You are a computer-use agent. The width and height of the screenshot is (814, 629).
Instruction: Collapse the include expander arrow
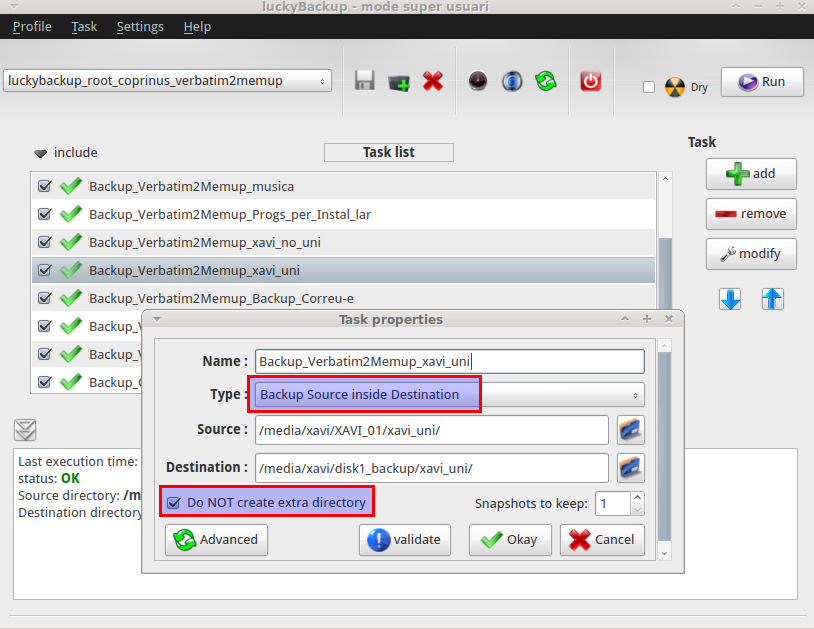click(x=41, y=153)
